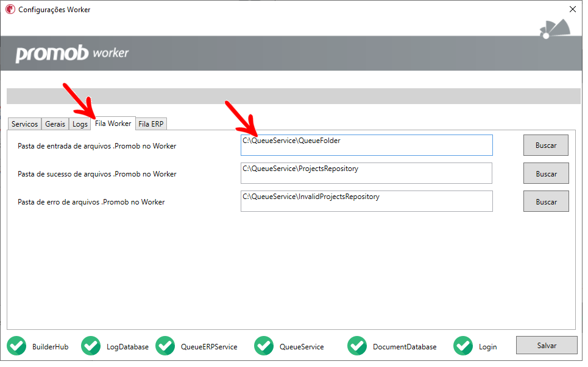The image size is (588, 367).
Task: Select the Fila Worker tab
Action: 114,124
